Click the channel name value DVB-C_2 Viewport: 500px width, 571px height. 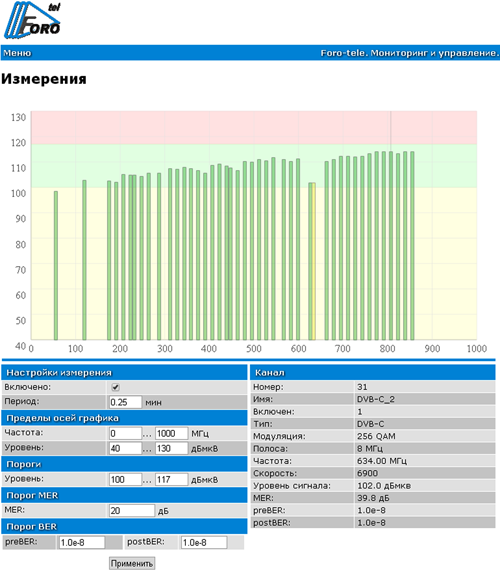click(375, 399)
